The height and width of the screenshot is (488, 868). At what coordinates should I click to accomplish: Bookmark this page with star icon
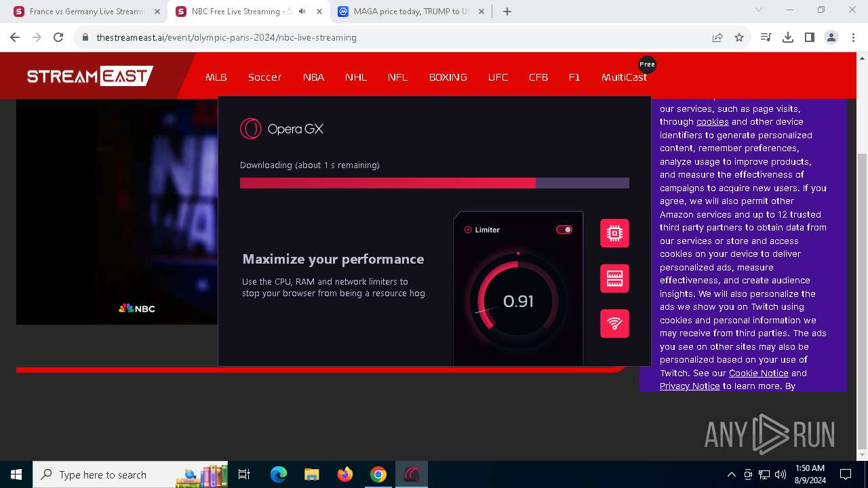(x=739, y=37)
